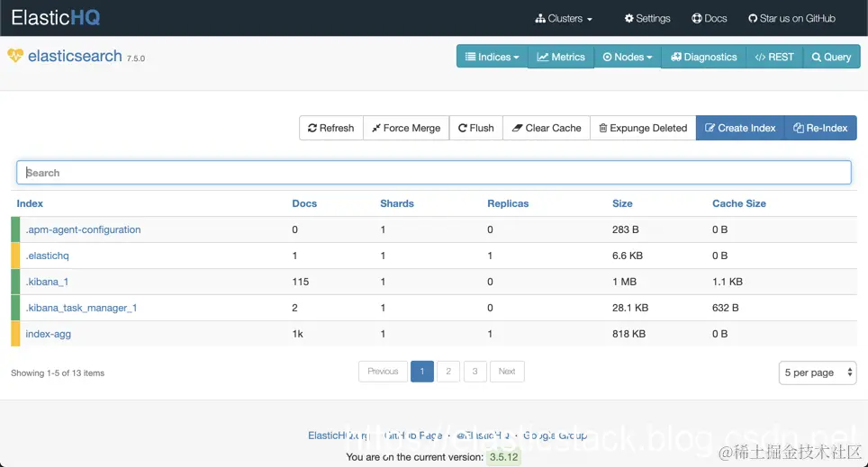
Task: Open the 5 per page dropdown
Action: tap(817, 373)
